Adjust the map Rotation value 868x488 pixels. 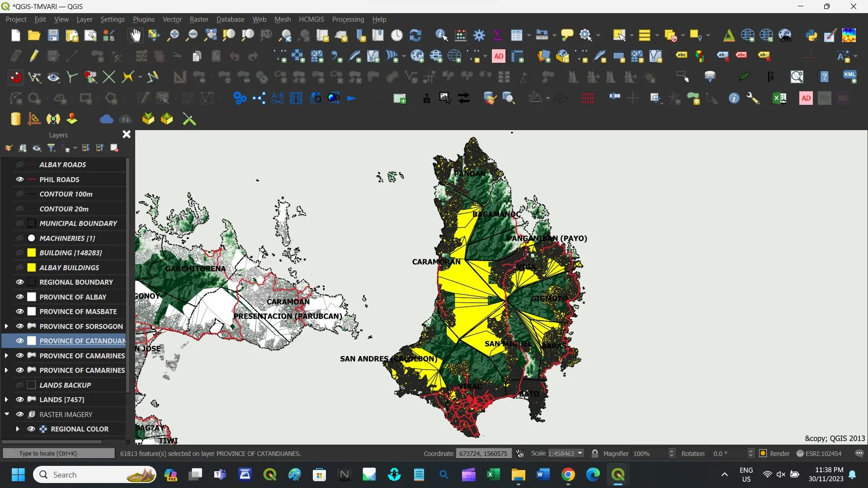click(728, 453)
